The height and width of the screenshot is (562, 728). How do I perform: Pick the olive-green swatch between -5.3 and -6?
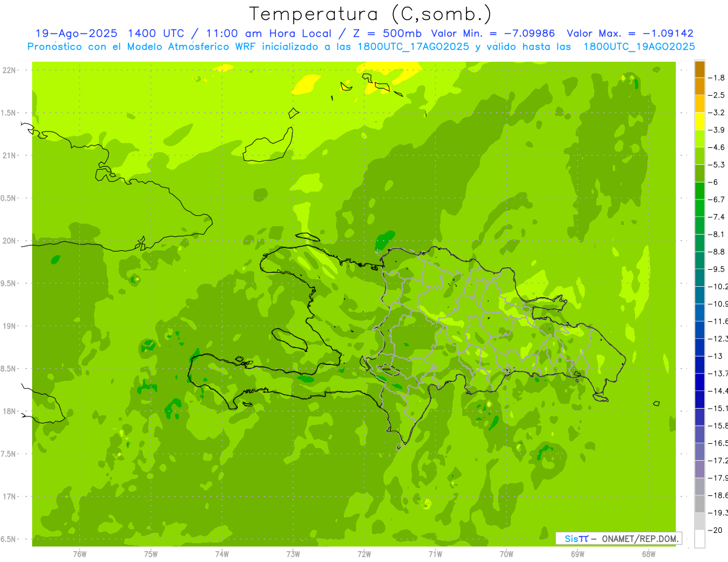point(699,173)
